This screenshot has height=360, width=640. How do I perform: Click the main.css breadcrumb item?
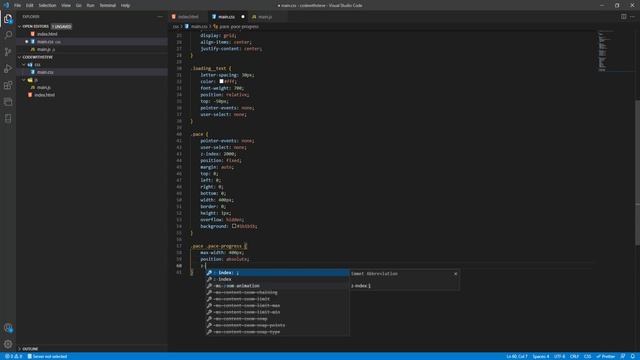tap(196, 27)
